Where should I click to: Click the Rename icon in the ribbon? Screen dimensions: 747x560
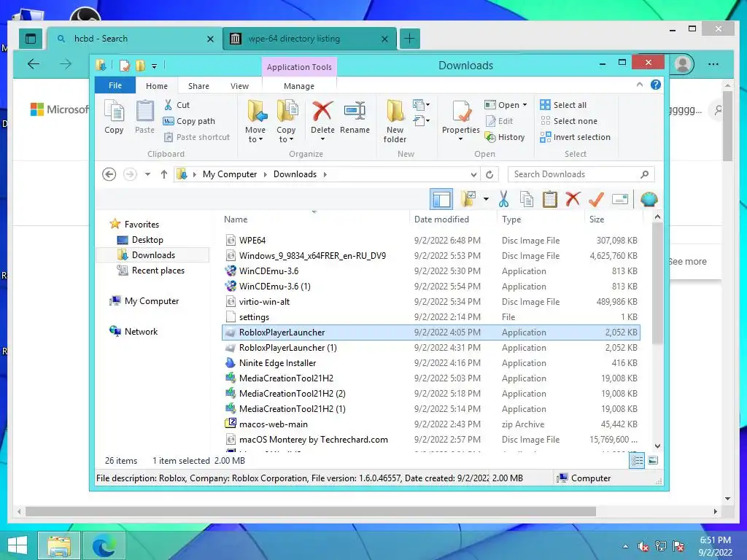click(x=355, y=111)
